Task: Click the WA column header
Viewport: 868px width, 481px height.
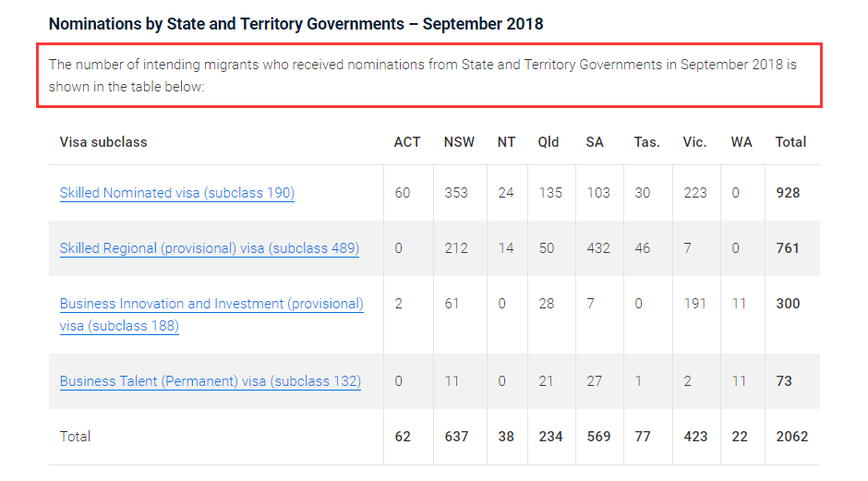Action: pos(741,142)
